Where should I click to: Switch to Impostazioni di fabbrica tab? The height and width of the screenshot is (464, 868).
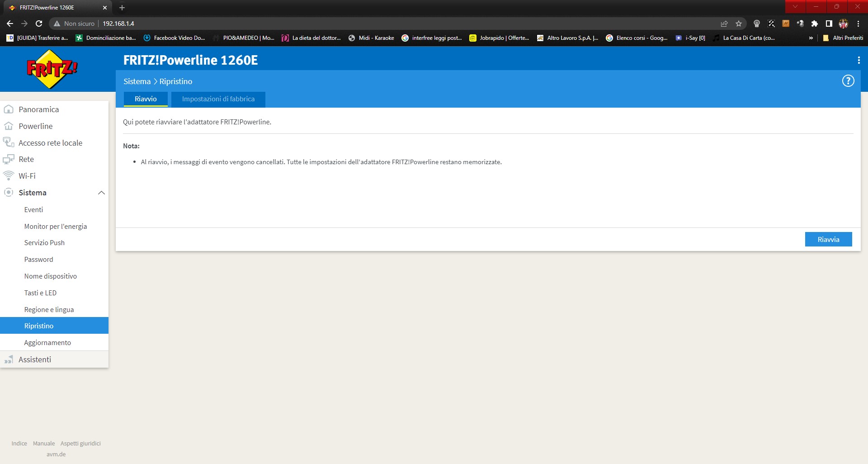(218, 99)
